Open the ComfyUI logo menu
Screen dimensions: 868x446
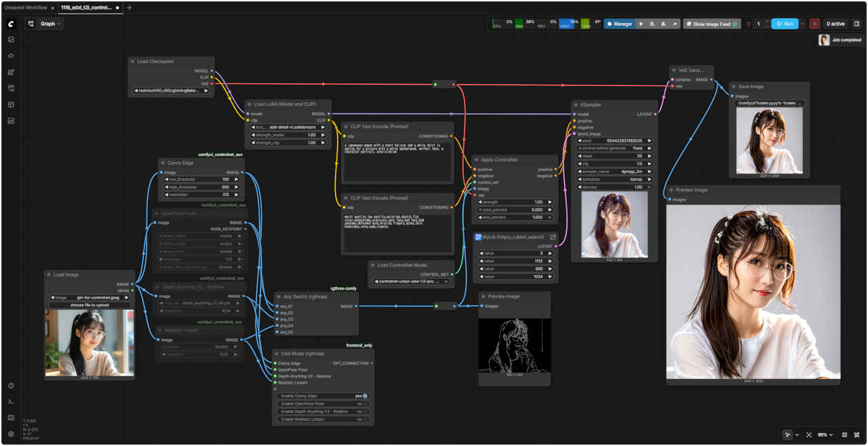[11, 24]
